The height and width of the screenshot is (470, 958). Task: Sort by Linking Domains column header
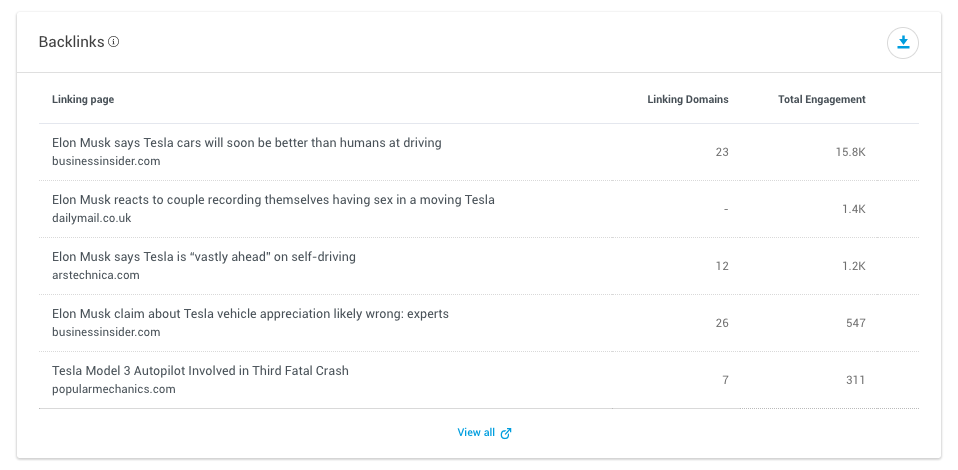[x=687, y=99]
